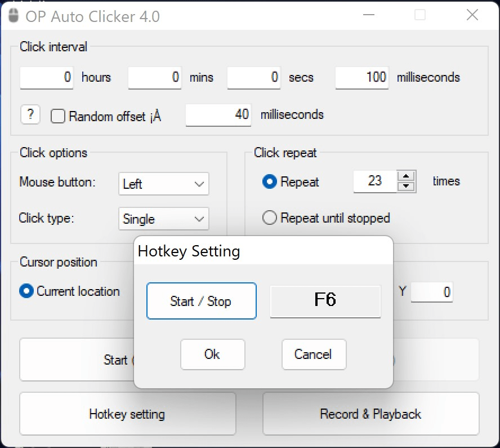Viewport: 500px width, 448px height.
Task: Open the Mouse button dropdown
Action: [x=163, y=184]
